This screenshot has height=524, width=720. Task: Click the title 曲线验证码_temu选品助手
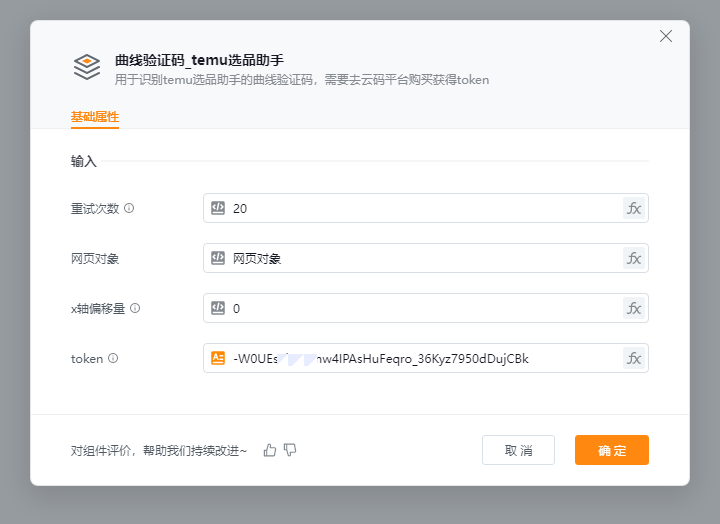pyautogui.click(x=199, y=60)
